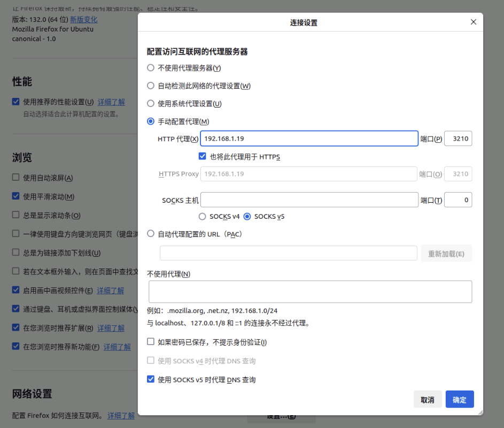Click the 版本: 132.0 (64 位) text
Viewport: 504px width, 428px height.
click(40, 19)
